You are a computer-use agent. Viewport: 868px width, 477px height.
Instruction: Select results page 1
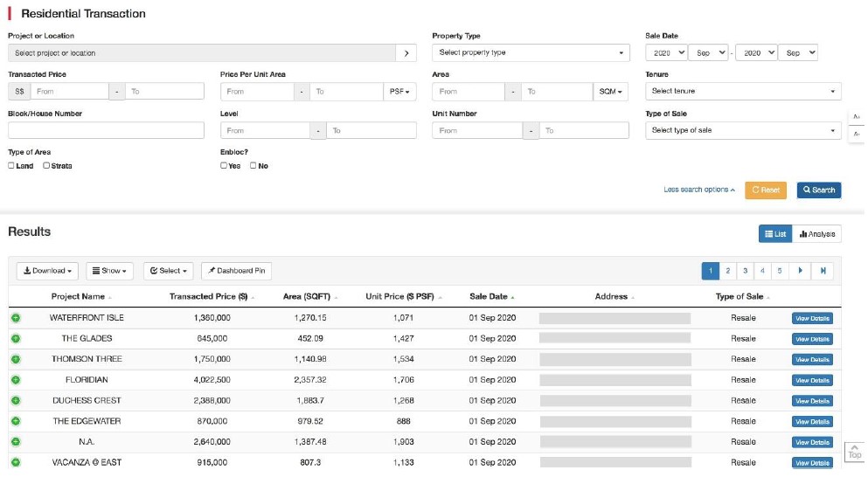pyautogui.click(x=711, y=271)
